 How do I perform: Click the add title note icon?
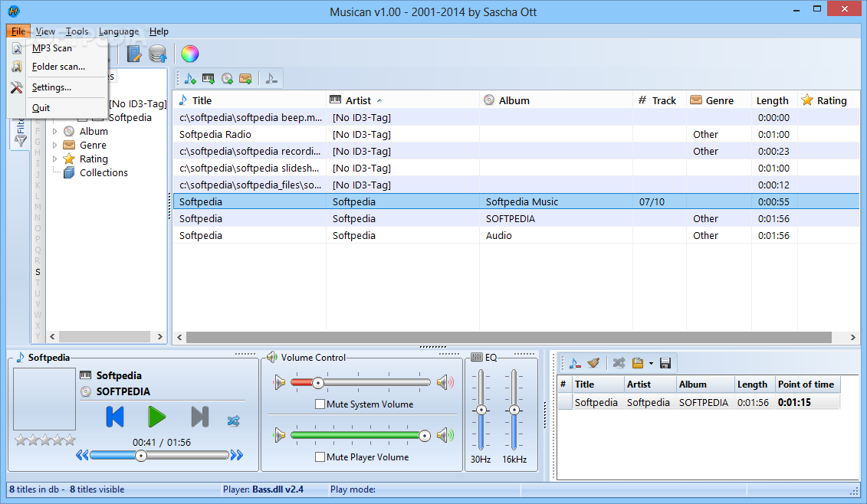click(190, 78)
